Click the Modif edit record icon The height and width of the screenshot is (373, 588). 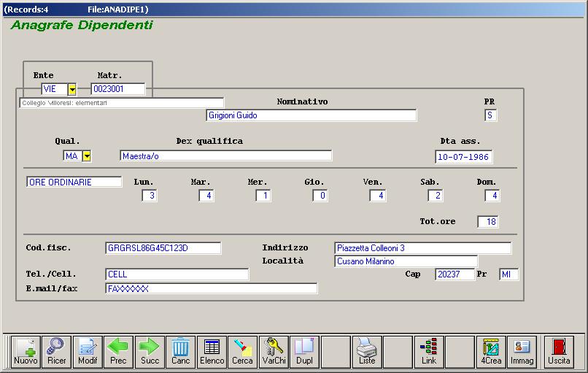(x=88, y=351)
